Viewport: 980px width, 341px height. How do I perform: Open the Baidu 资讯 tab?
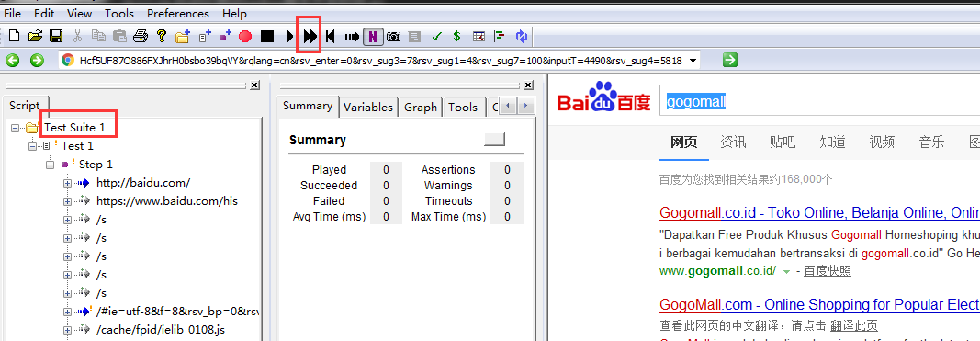[733, 142]
